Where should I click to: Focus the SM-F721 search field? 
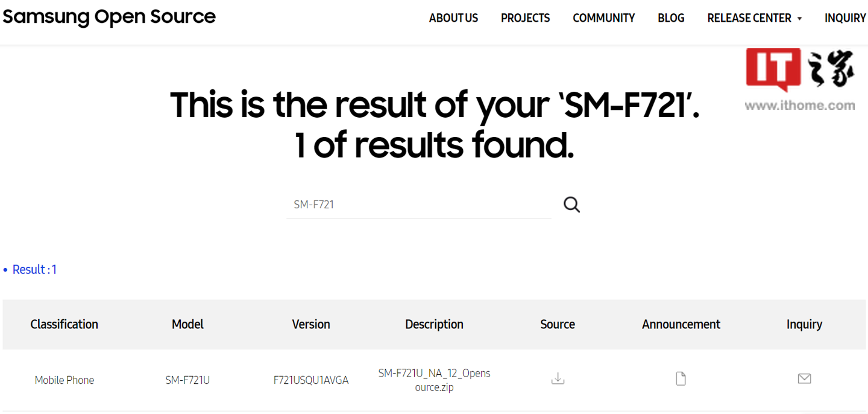[419, 205]
